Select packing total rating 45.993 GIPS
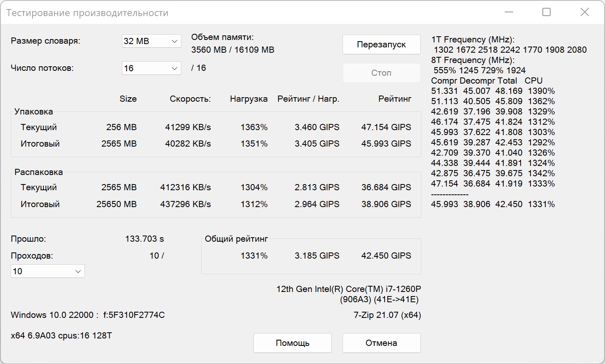The height and width of the screenshot is (364, 605). point(386,144)
